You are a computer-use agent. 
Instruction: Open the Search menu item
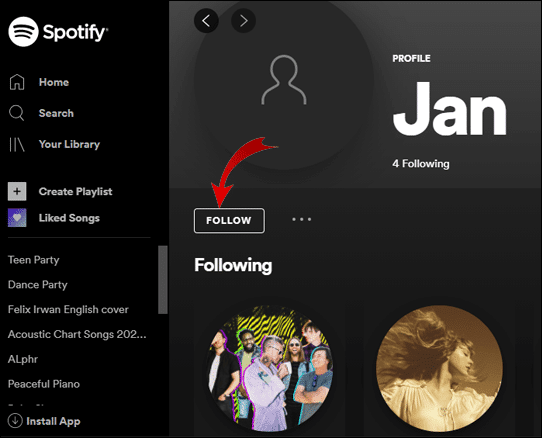(56, 113)
